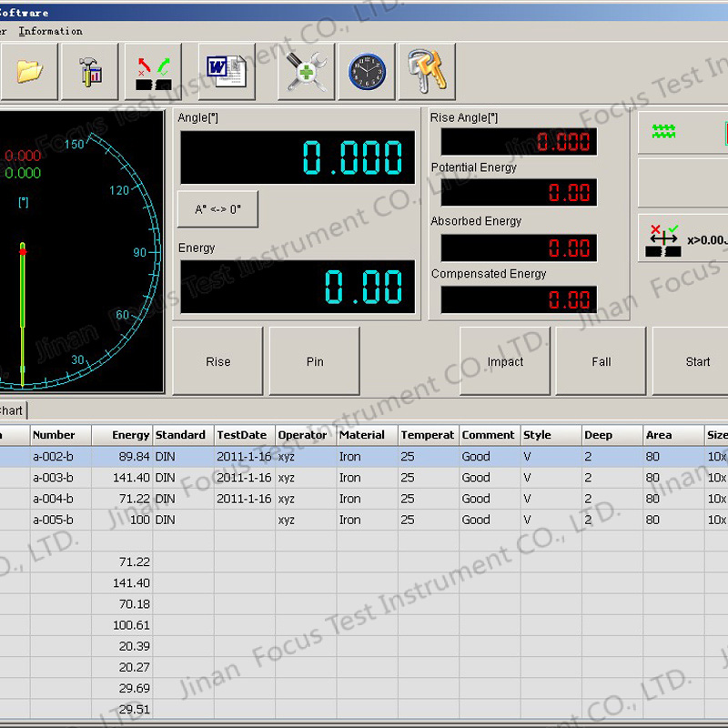Click the red and green arrows specimen toolbar icon
Image resolution: width=728 pixels, height=728 pixels.
[153, 72]
